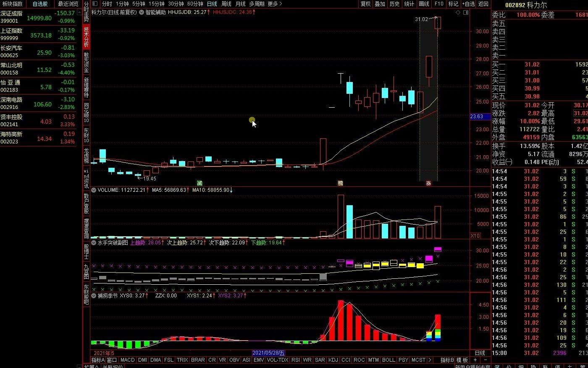588x368 pixels.
Task: Select the 30分钟 period
Action: point(176,4)
